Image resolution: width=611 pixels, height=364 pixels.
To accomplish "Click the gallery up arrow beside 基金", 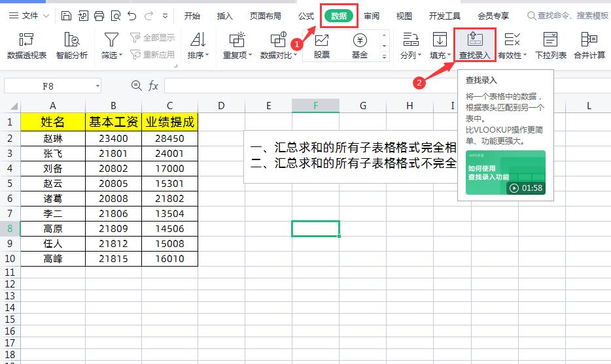I will (x=384, y=35).
